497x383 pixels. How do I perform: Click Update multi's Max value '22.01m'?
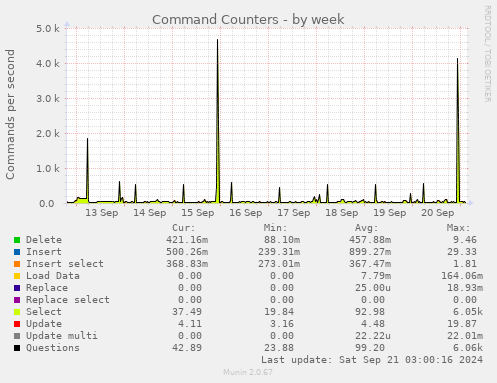[465, 336]
